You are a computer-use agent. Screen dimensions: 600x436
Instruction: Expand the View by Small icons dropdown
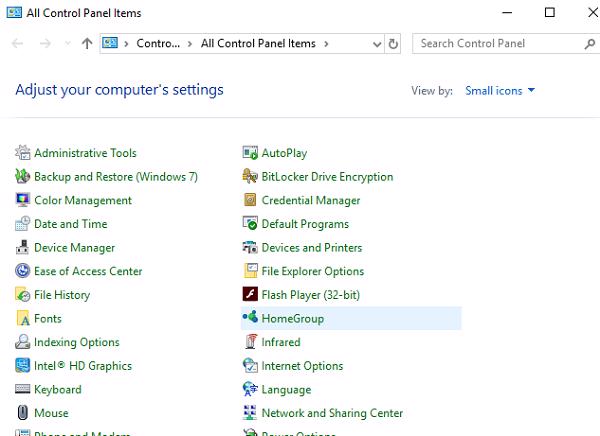500,91
